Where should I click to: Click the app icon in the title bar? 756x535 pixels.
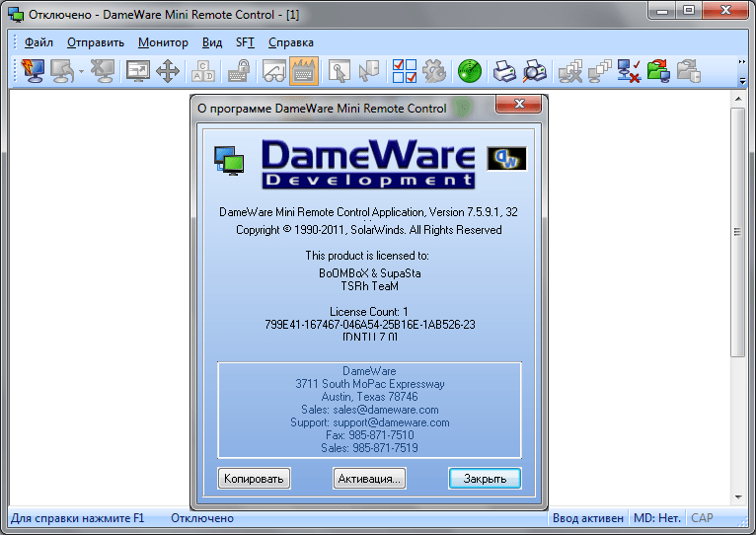[x=16, y=15]
